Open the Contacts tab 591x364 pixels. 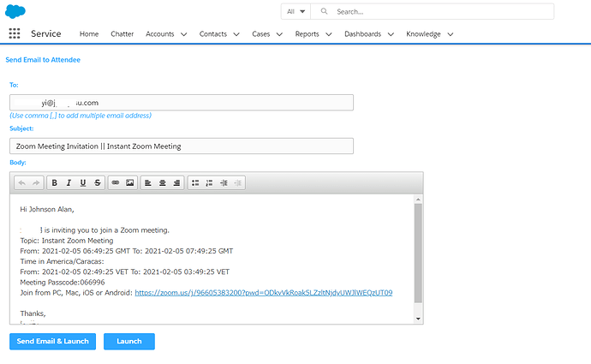pyautogui.click(x=213, y=34)
